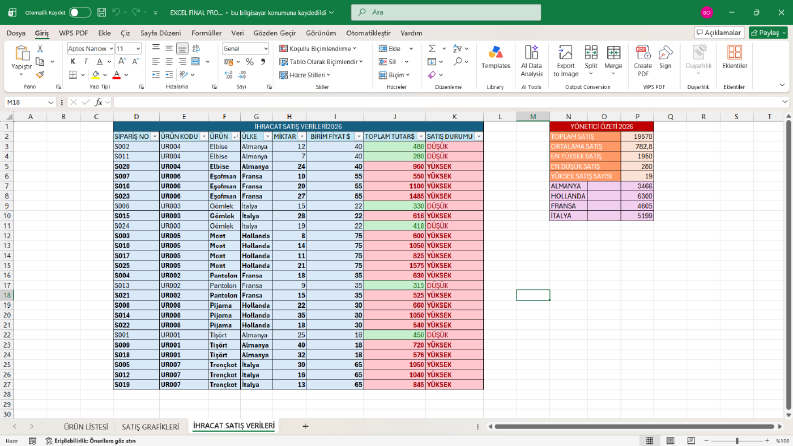793x446 pixels.
Task: Open the font size dropdown
Action: tap(138, 49)
